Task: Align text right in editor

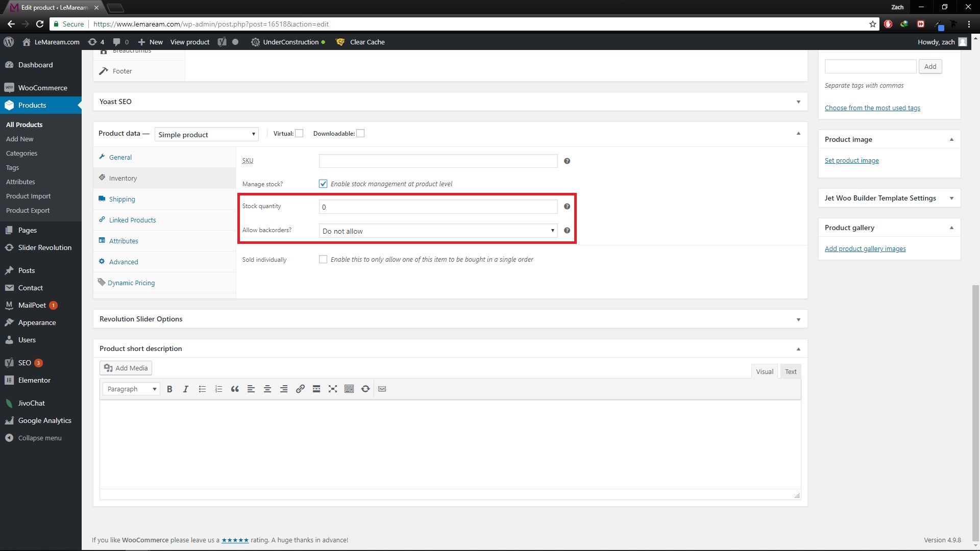Action: click(x=284, y=389)
